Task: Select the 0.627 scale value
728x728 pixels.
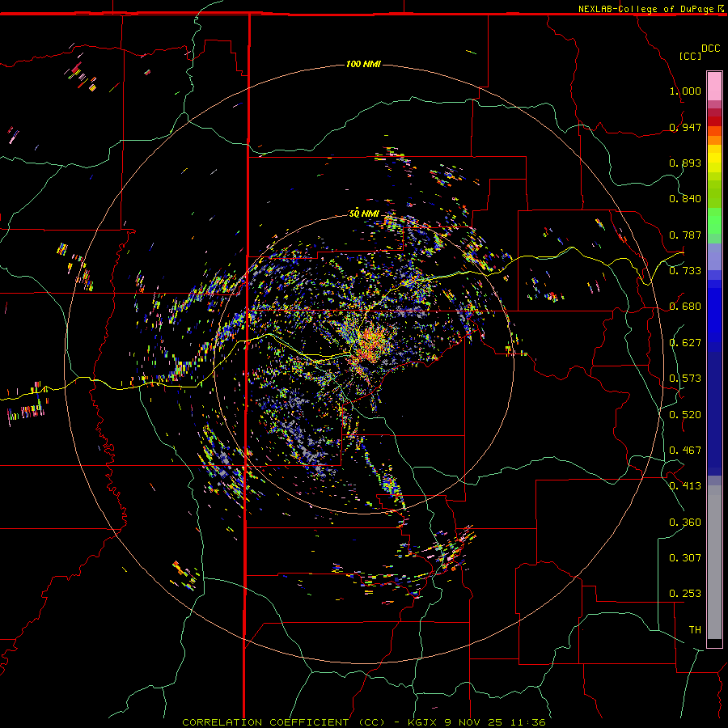Action: click(x=685, y=343)
